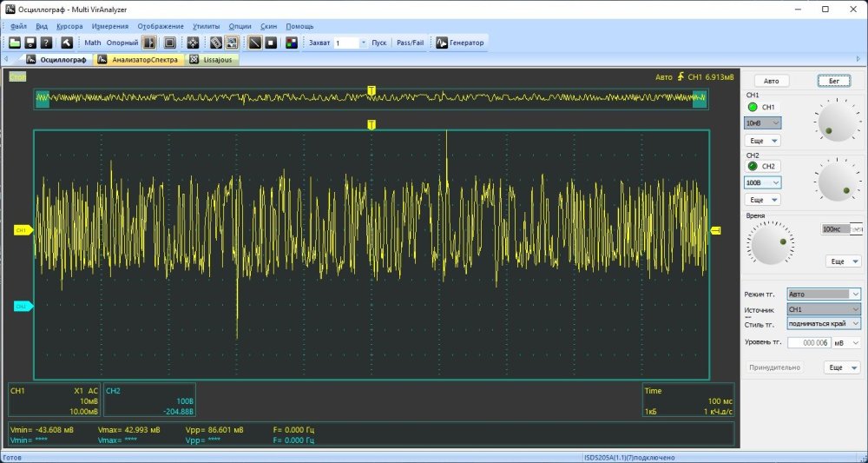The height and width of the screenshot is (463, 868).
Task: Open the Измерения menu
Action: (109, 26)
